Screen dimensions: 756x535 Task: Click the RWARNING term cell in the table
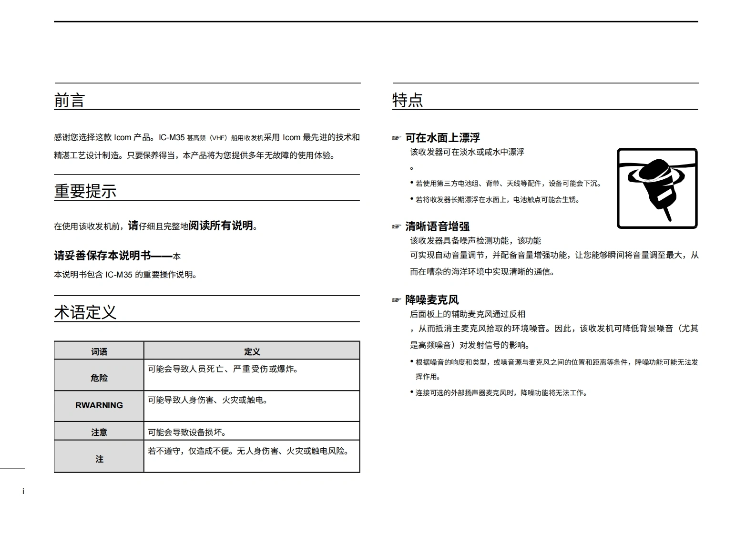99,405
